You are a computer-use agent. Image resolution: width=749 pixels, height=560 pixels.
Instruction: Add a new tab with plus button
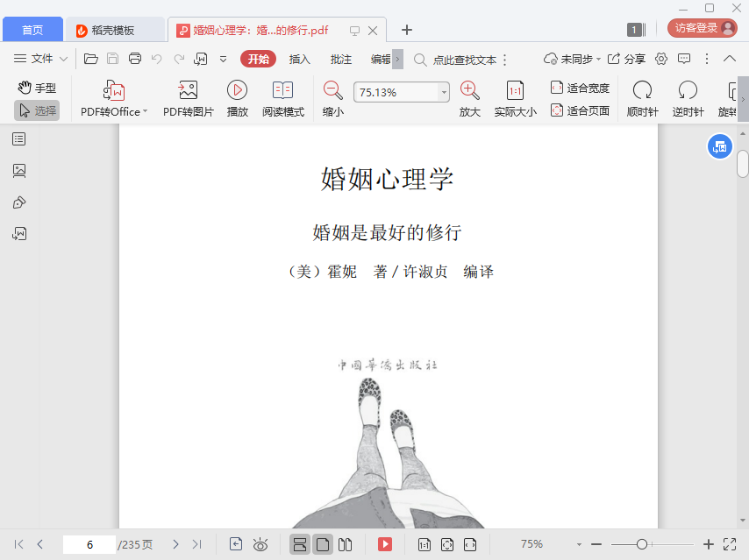click(406, 30)
